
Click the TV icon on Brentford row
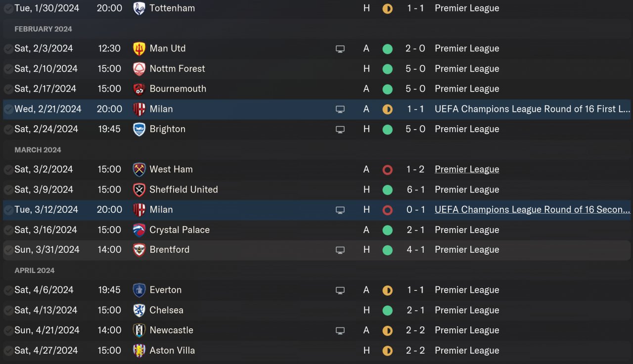[x=340, y=250]
